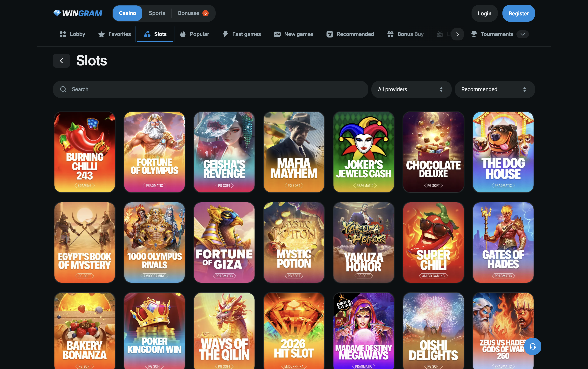
Task: Launch Madame Destiny Megaways slot
Action: point(363,331)
